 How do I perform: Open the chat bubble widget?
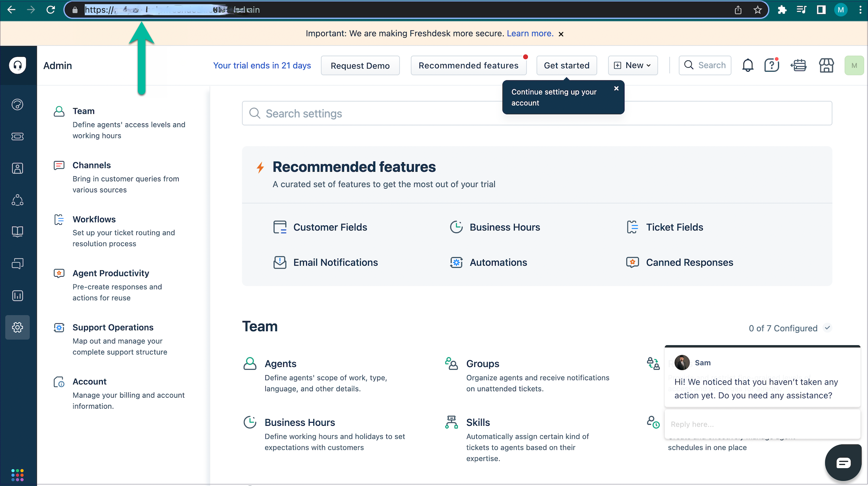[x=843, y=462]
